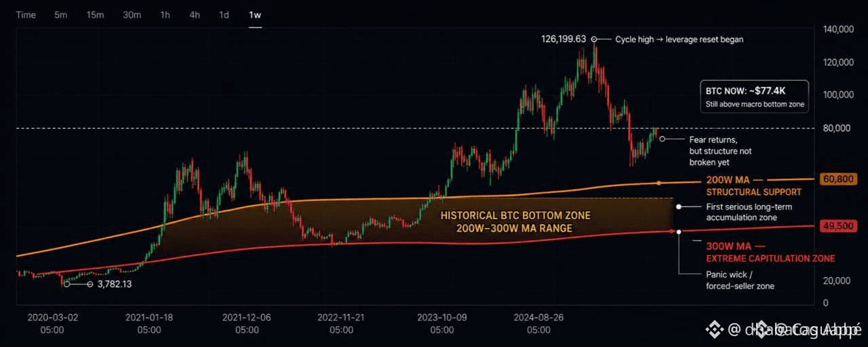This screenshot has width=868, height=347.
Task: Click the 126,199.63 cycle high label
Action: point(563,39)
